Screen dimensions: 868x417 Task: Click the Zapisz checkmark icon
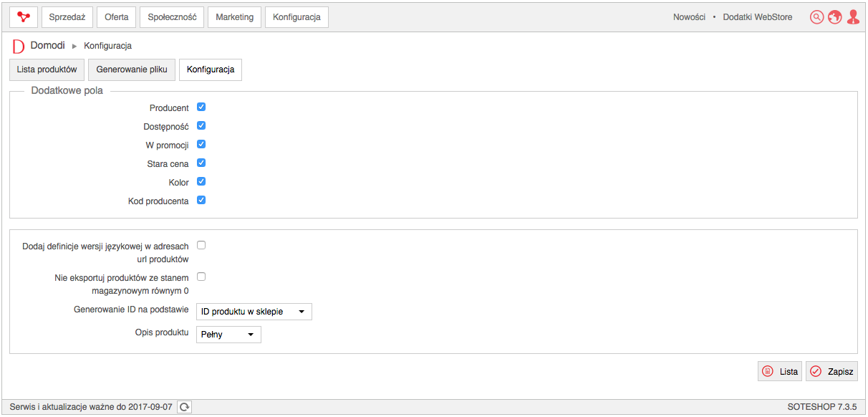pyautogui.click(x=816, y=371)
